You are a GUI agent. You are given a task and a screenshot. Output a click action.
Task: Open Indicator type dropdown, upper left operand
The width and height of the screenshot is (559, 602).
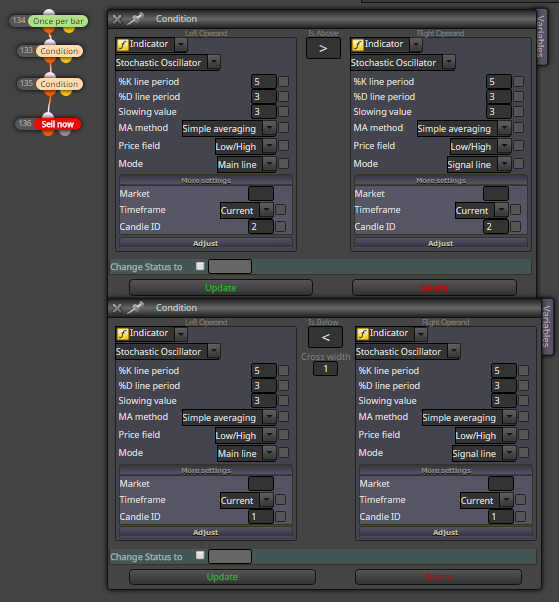(x=181, y=45)
